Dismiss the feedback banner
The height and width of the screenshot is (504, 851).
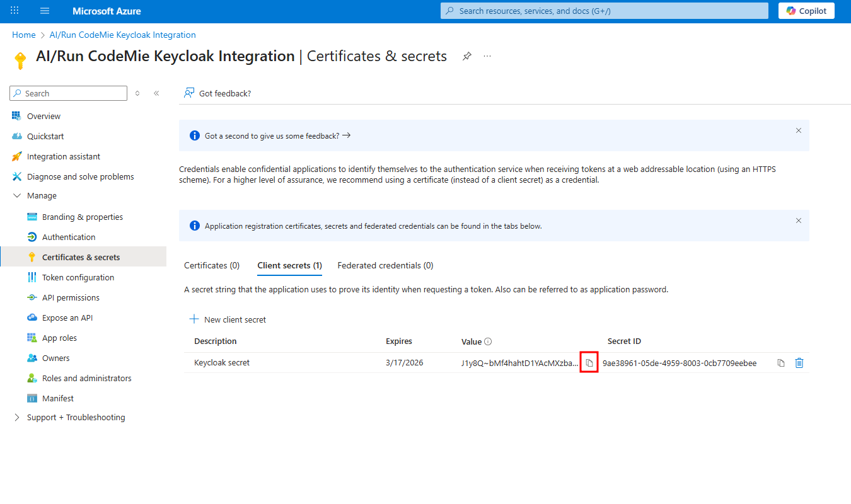(x=799, y=130)
